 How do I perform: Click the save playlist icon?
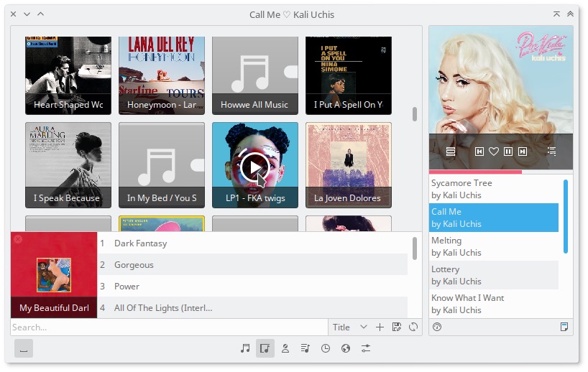pyautogui.click(x=397, y=327)
